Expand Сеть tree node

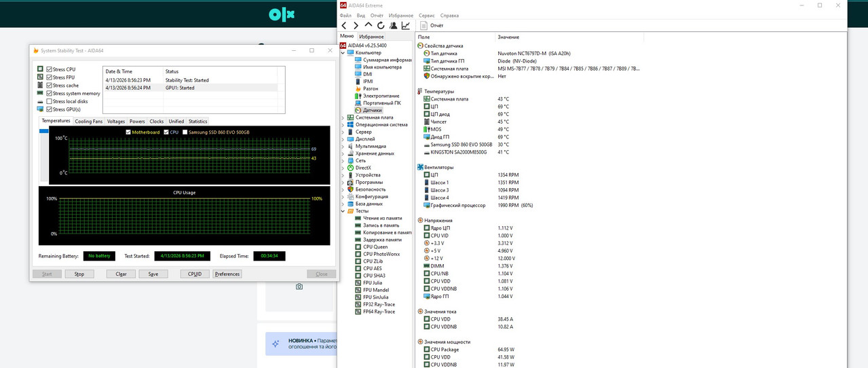coord(343,160)
